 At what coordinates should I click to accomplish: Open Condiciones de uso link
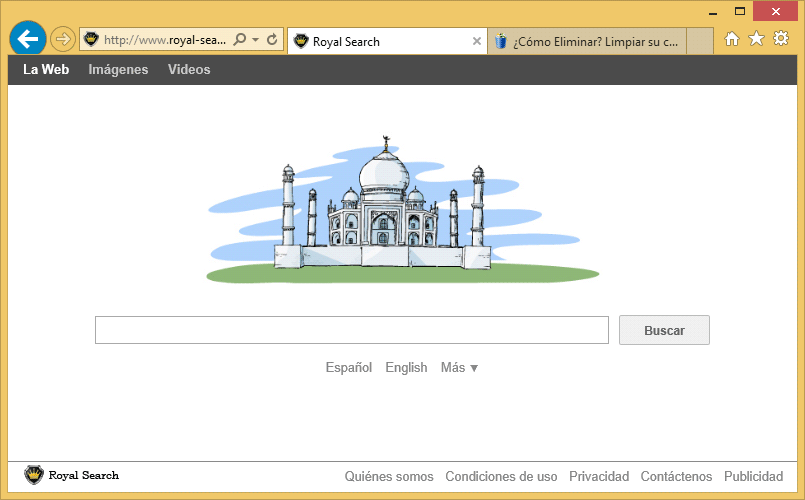(501, 476)
